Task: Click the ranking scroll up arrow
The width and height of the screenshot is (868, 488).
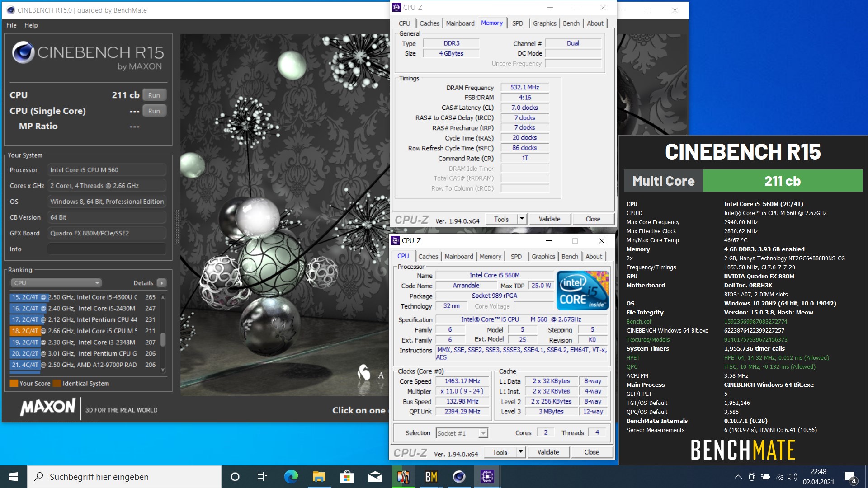Action: [163, 297]
